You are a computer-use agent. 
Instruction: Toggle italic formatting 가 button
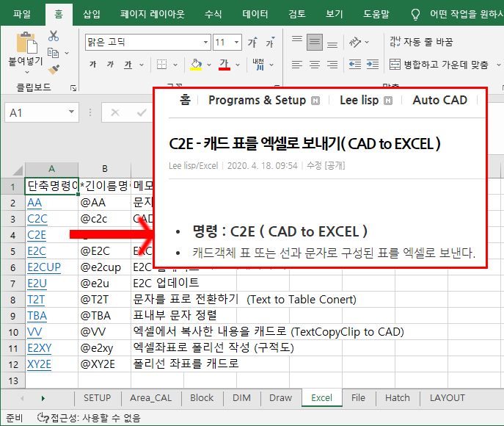pos(110,65)
